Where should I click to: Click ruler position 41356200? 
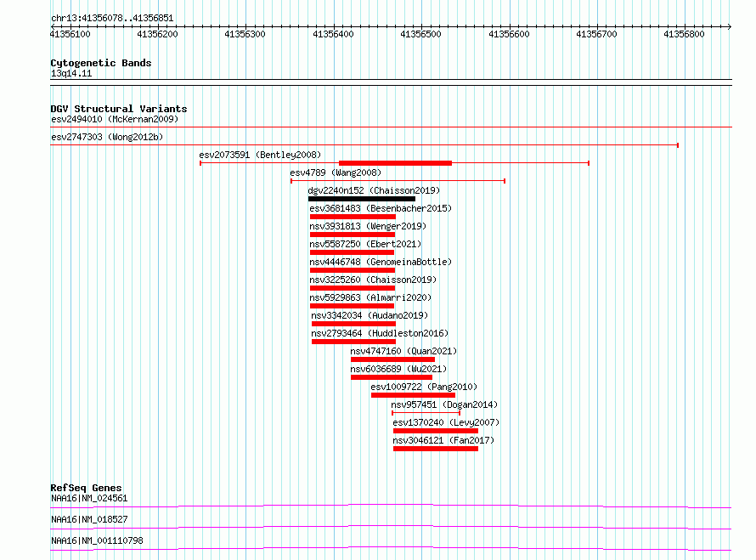(x=157, y=34)
